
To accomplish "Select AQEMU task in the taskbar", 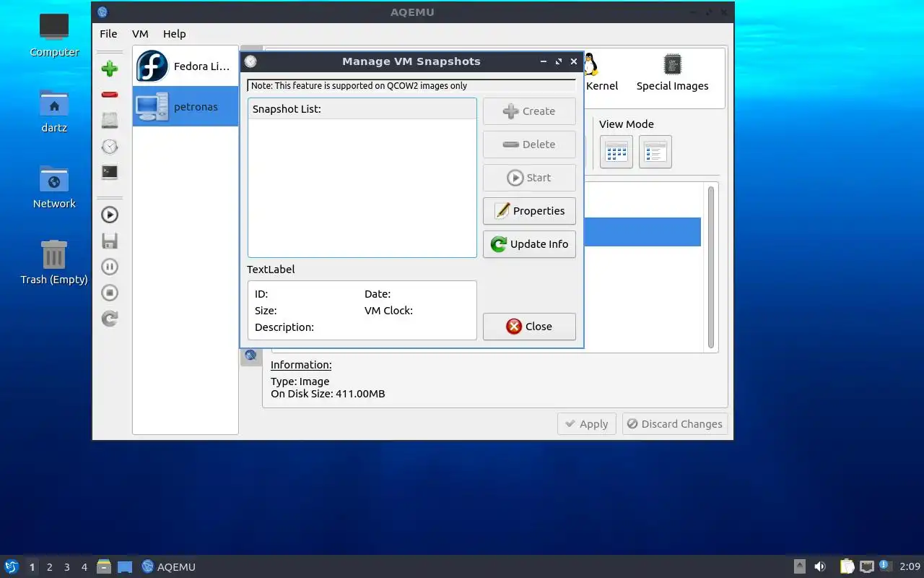I will [x=169, y=567].
